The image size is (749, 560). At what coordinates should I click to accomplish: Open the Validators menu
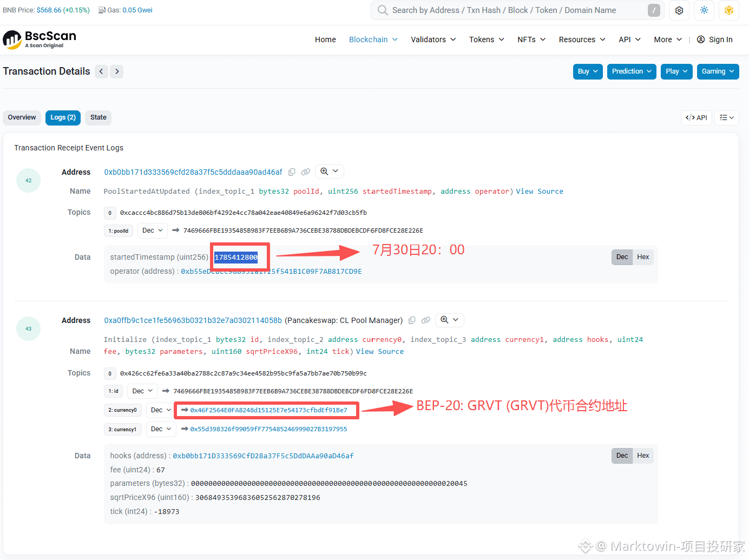(x=433, y=39)
